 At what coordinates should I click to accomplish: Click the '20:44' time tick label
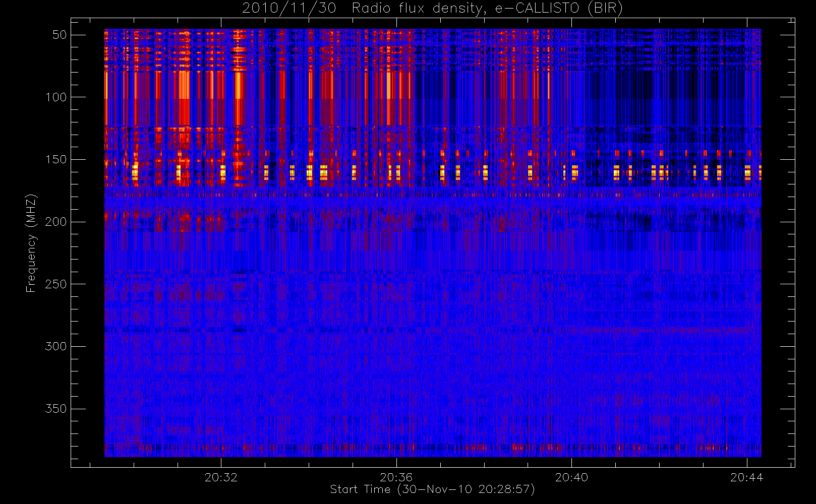point(747,477)
